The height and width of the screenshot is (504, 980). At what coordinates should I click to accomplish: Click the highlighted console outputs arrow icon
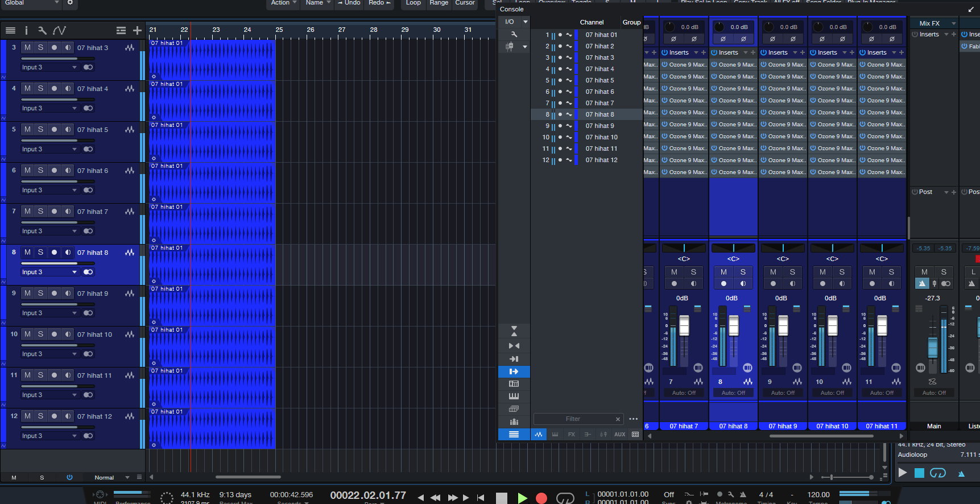point(514,371)
